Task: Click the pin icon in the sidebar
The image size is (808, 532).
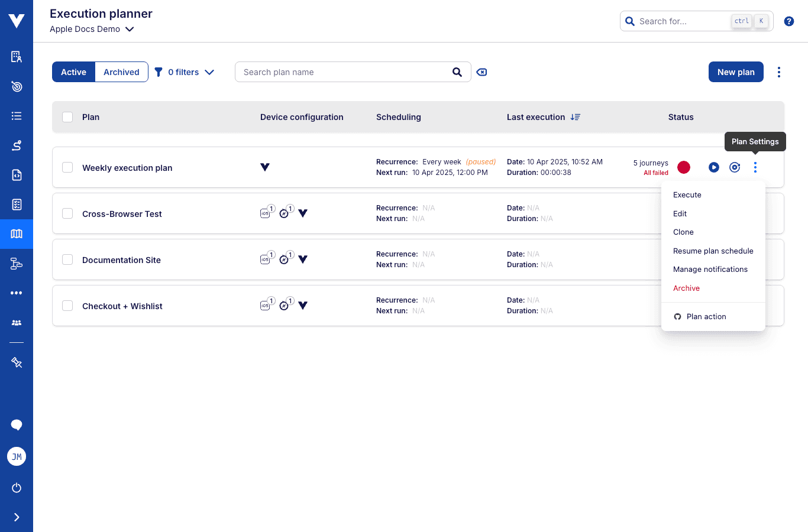Action: 17,362
